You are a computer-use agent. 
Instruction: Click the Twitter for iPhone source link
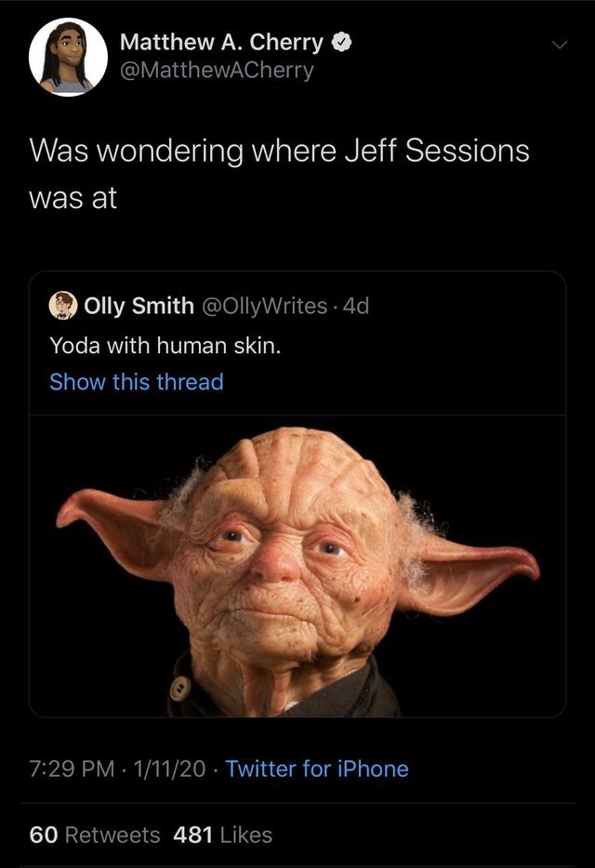(x=317, y=769)
